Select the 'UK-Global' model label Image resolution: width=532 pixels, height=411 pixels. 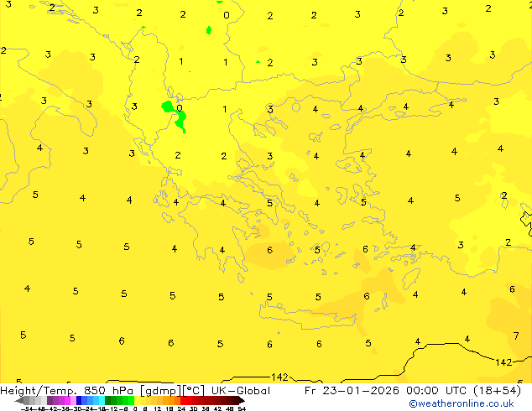point(241,391)
